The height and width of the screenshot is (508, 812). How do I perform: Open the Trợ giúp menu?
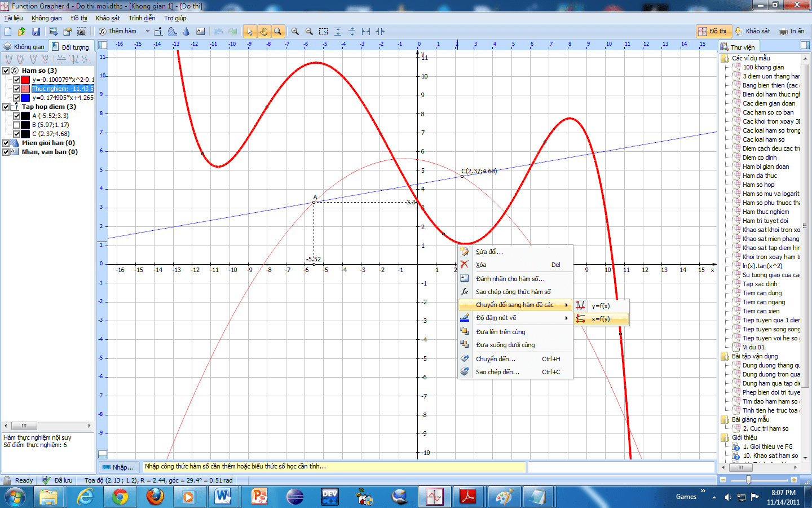[x=175, y=18]
